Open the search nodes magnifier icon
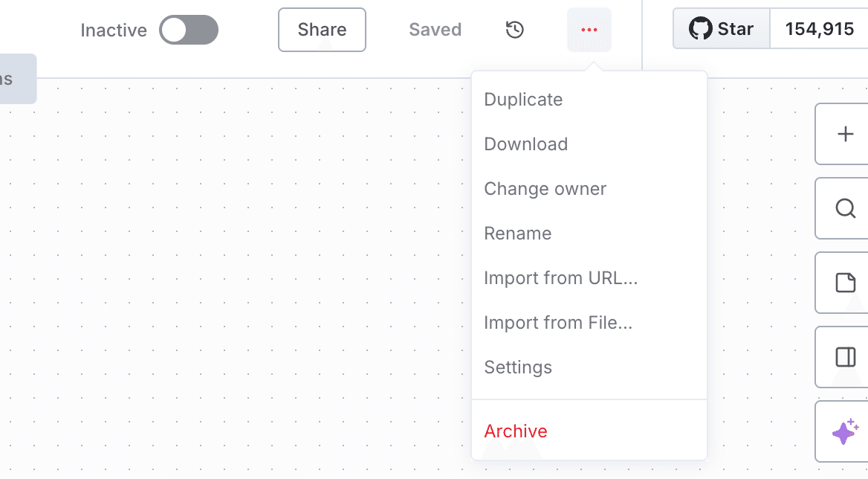Viewport: 868px width, 479px height. point(845,208)
